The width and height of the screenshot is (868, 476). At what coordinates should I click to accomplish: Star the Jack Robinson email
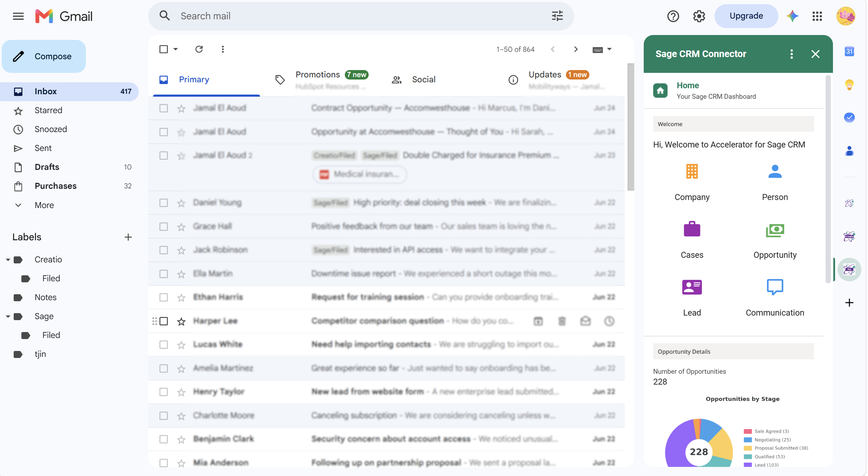[181, 250]
